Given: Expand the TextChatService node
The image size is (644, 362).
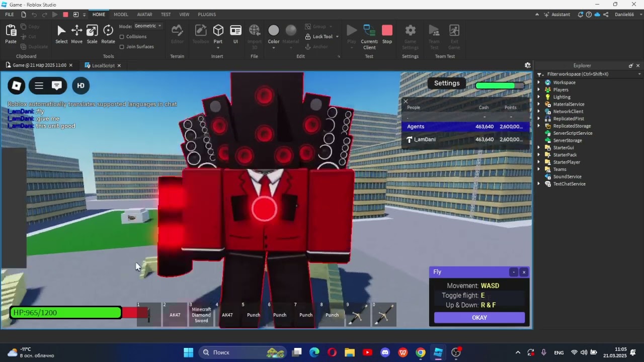Looking at the screenshot, I should pos(539,184).
